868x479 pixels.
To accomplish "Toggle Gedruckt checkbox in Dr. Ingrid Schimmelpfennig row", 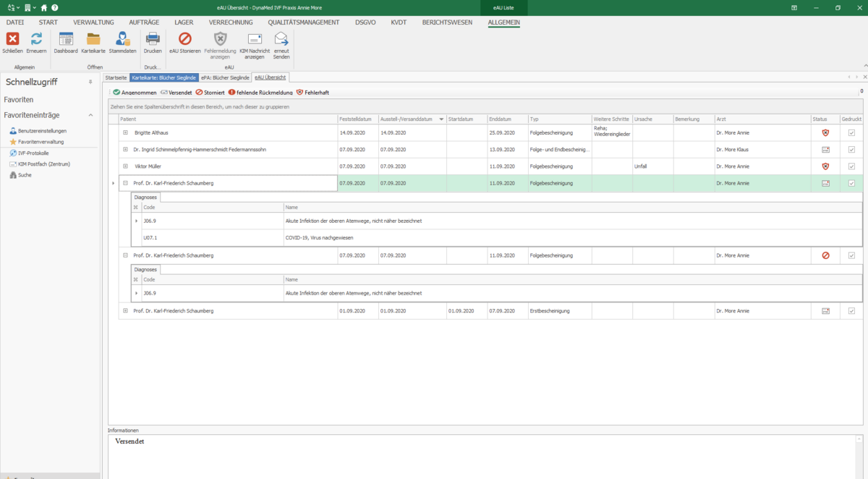I will click(851, 150).
